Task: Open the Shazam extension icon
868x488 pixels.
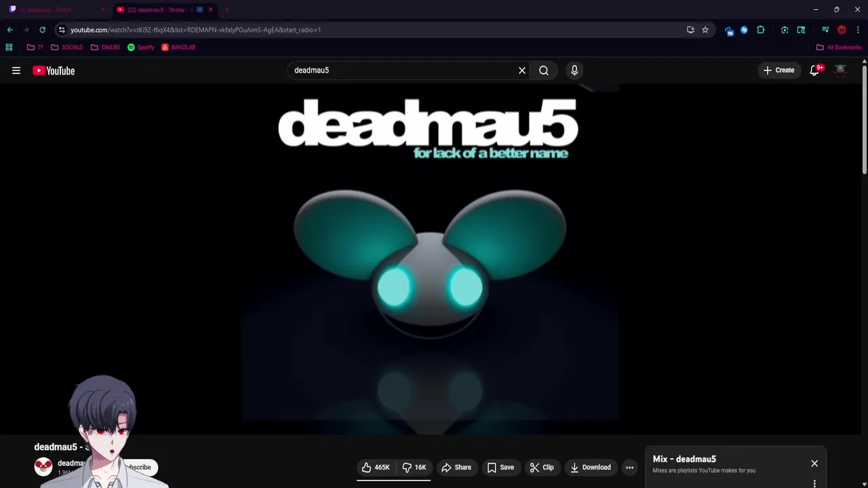Action: 744,30
